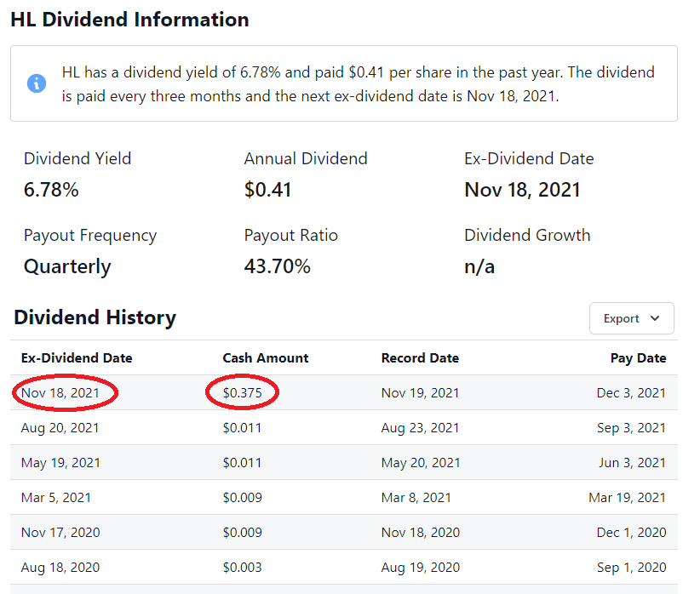Click the May 19, 2021 ex-dividend date
Screen dimensions: 700x594
coord(60,463)
